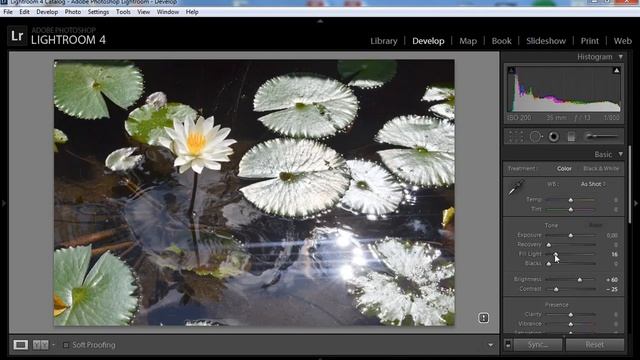Click the Blacks slider handle
The height and width of the screenshot is (360, 640).
[549, 264]
